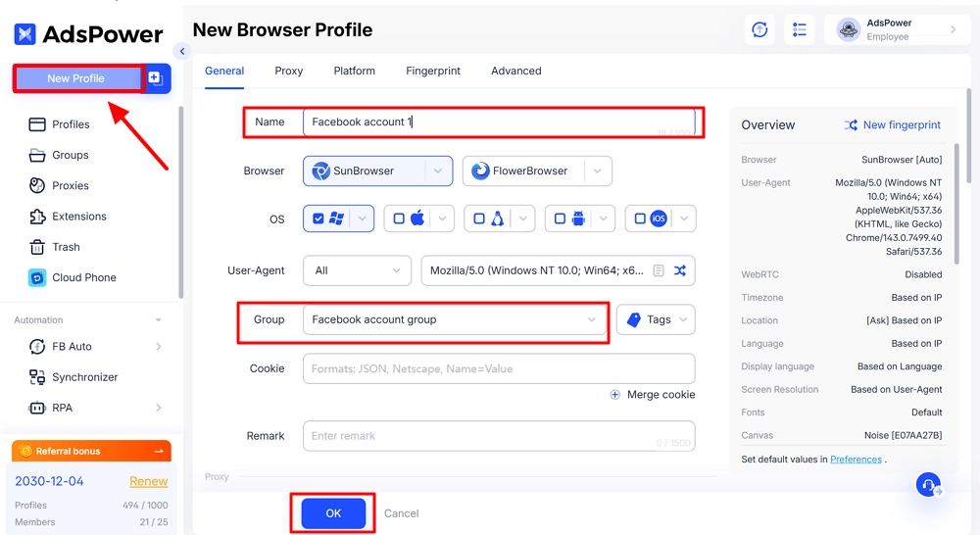Click the batch create profile plus icon
Viewport: 980px width, 535px height.
(x=156, y=78)
